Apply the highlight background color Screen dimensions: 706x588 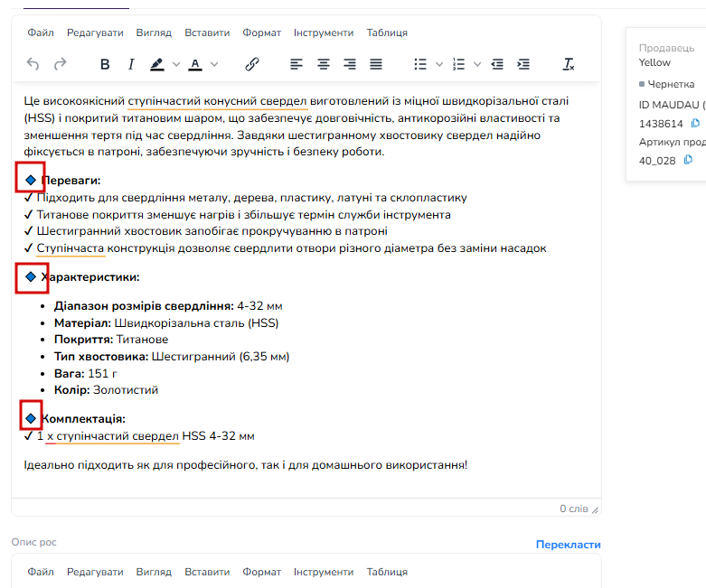(157, 64)
